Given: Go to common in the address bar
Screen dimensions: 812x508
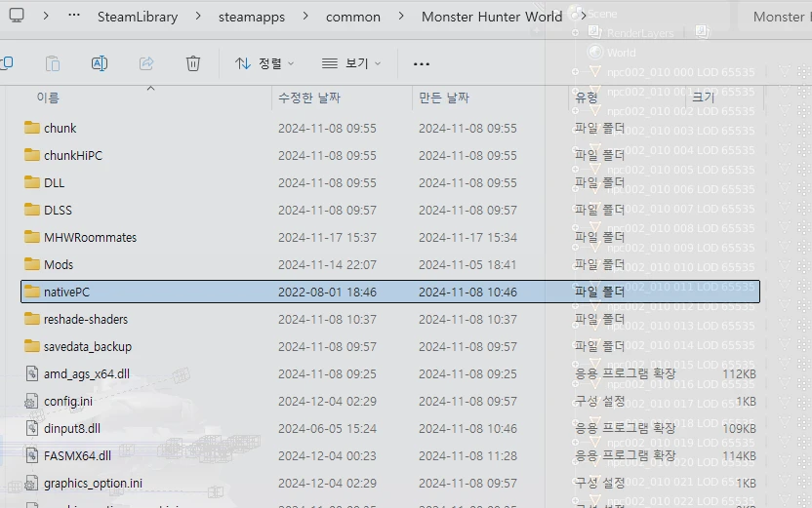Looking at the screenshot, I should tap(353, 18).
